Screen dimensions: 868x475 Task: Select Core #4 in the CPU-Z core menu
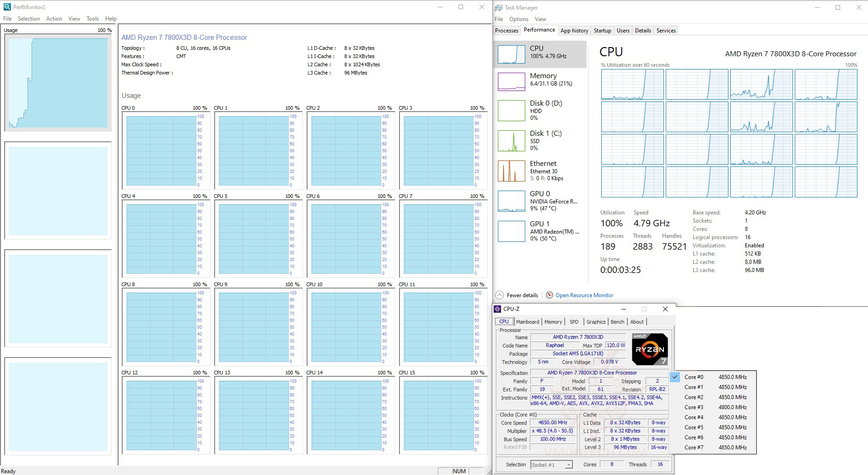713,417
